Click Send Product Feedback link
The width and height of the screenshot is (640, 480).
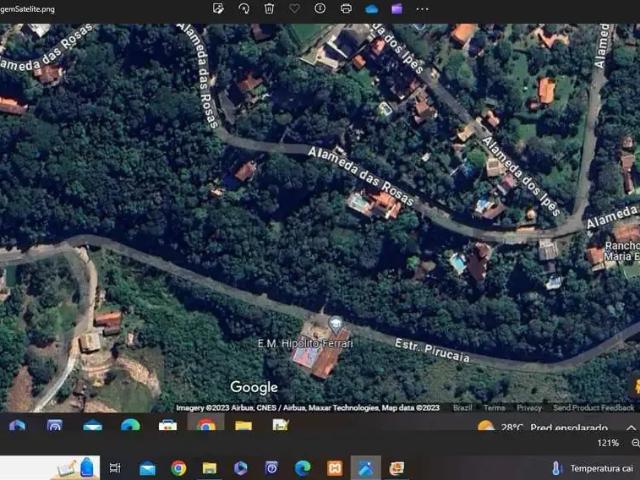593,408
